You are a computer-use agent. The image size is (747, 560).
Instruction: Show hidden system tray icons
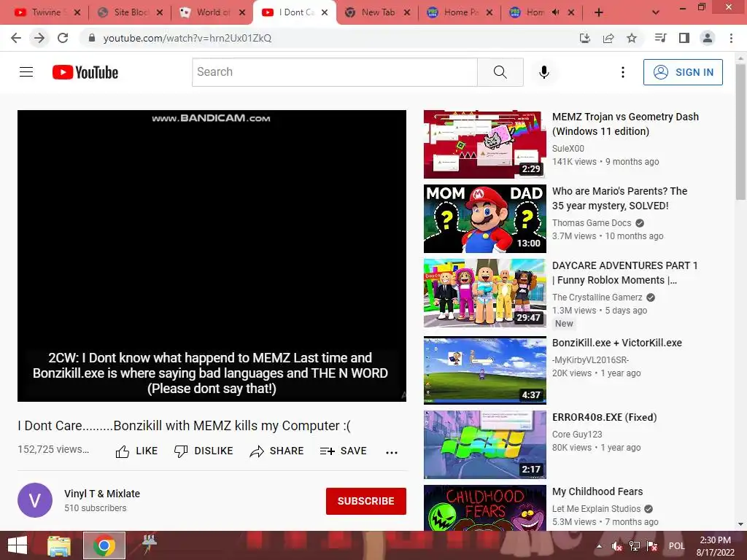point(599,546)
